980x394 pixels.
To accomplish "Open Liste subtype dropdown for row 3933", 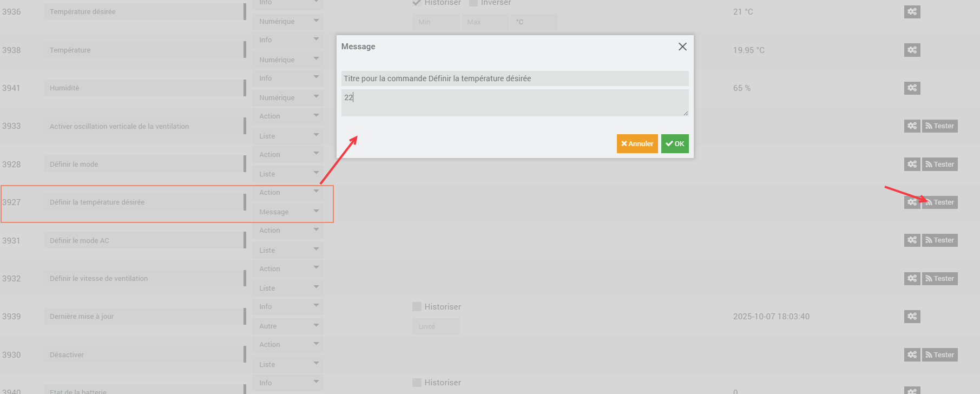I will 288,136.
